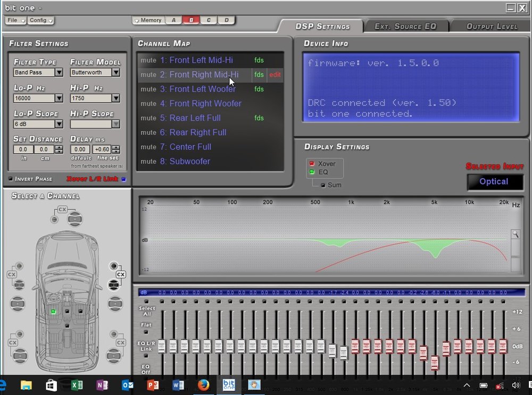This screenshot has width=532, height=395.
Task: Open the Filter Type dropdown
Action: coord(59,72)
